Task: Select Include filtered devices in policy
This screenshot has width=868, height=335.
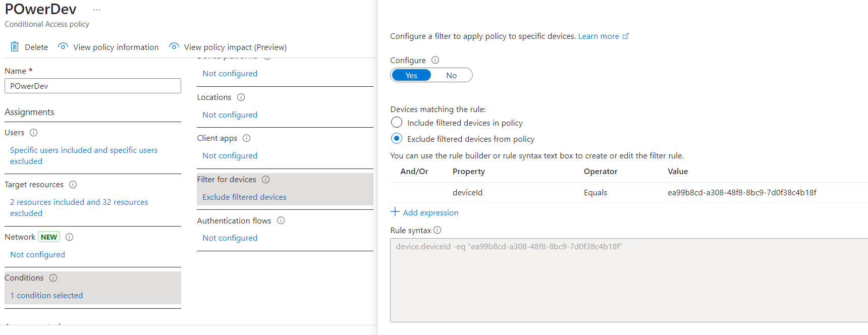Action: [397, 123]
